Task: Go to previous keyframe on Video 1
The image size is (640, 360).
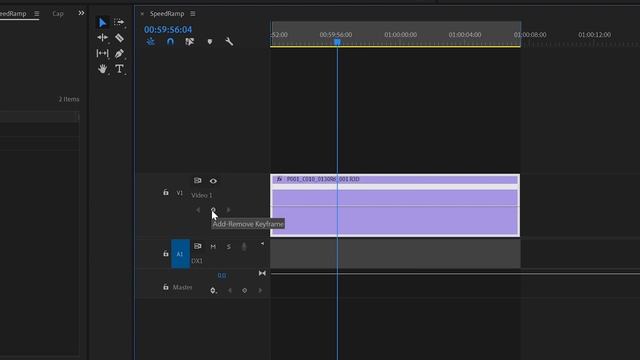Action: pyautogui.click(x=198, y=210)
